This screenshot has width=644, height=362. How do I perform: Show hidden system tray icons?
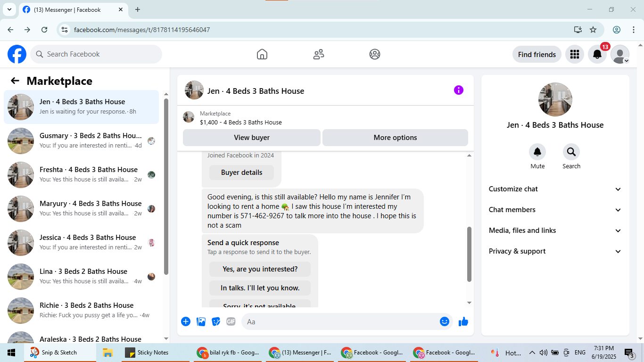532,353
